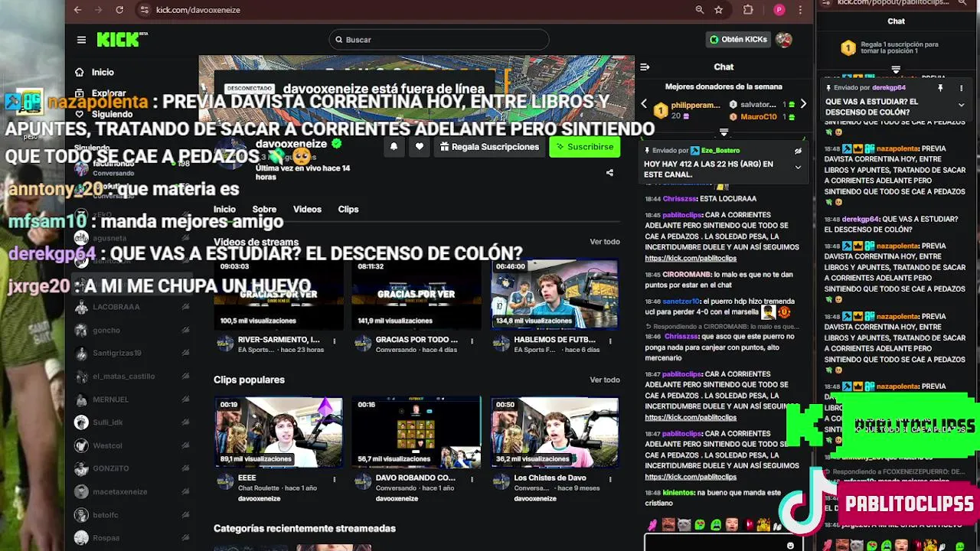
Task: Open the browser three-dot menu
Action: pyautogui.click(x=801, y=10)
